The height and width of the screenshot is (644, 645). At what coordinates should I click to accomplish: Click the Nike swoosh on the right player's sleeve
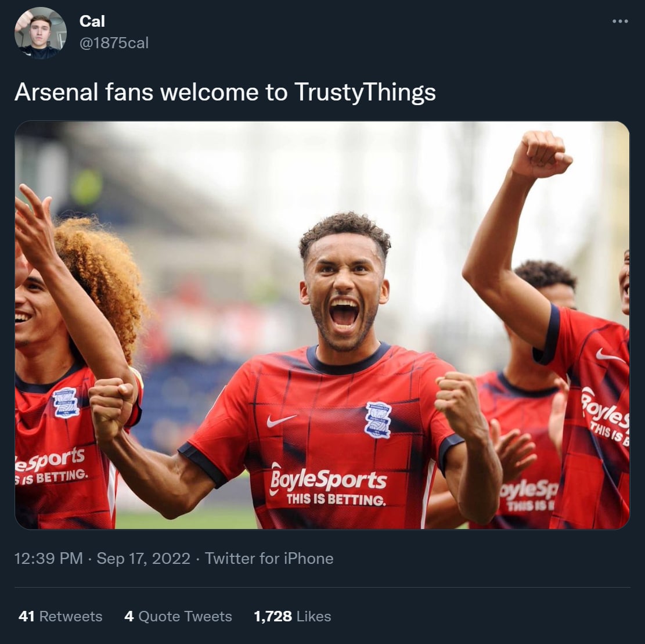(x=611, y=357)
